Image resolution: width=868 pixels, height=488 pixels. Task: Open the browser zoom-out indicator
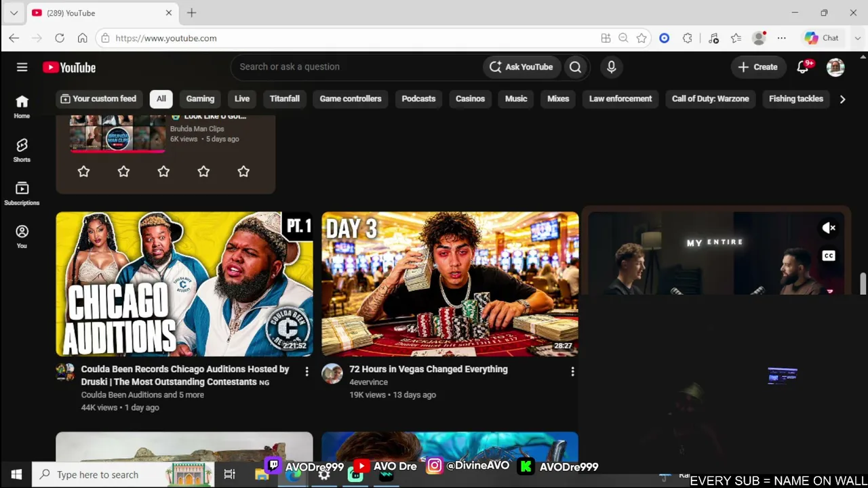pos(623,38)
